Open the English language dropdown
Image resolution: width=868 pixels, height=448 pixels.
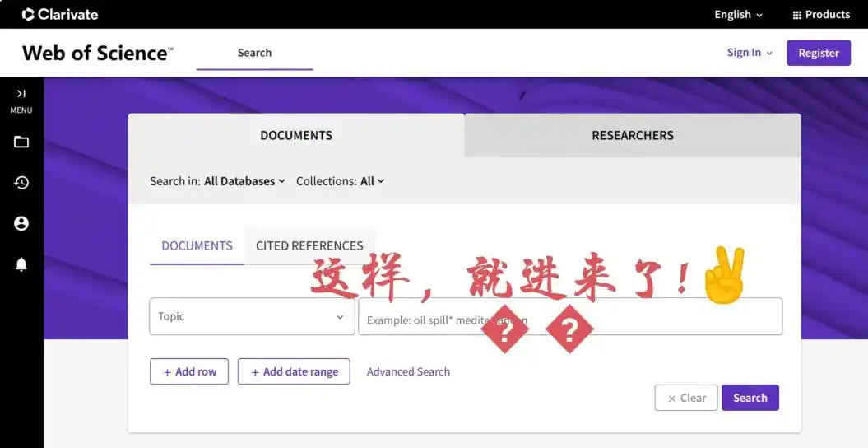pyautogui.click(x=739, y=15)
